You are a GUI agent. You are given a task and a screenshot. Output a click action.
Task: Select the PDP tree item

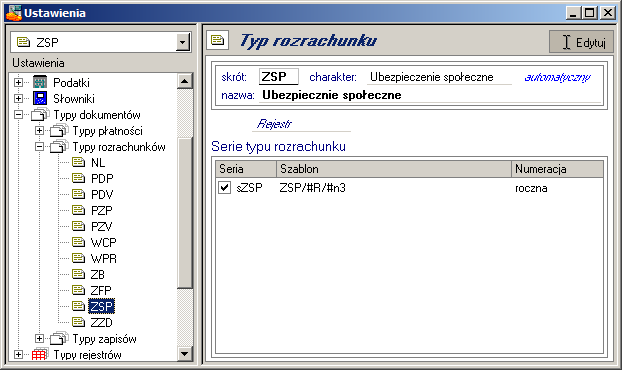click(102, 178)
